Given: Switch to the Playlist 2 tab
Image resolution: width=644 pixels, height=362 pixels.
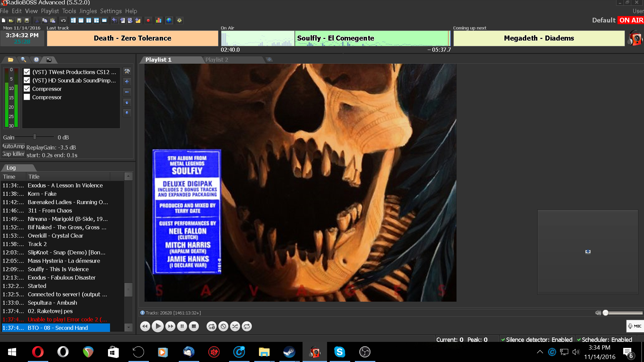Looking at the screenshot, I should pos(217,60).
